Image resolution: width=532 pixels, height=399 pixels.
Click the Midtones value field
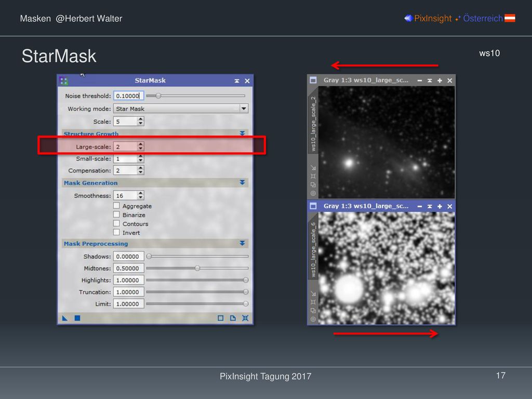point(129,268)
